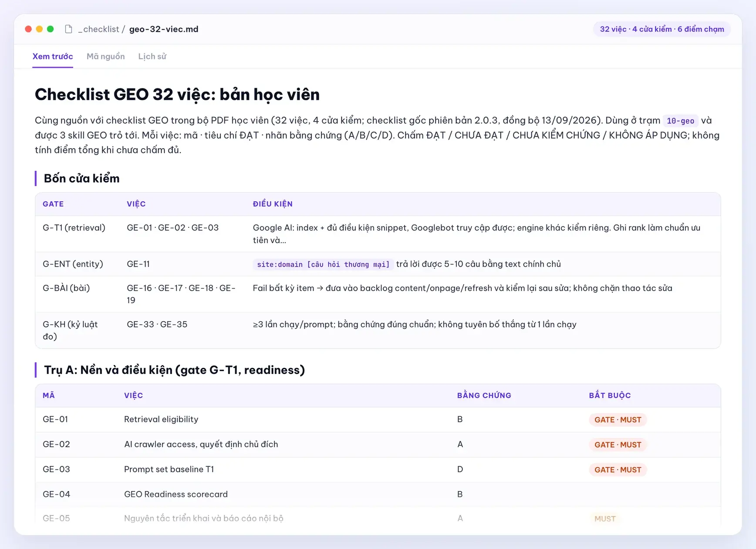Click the GATE · MUST badge for GE-02
756x549 pixels.
tap(618, 445)
